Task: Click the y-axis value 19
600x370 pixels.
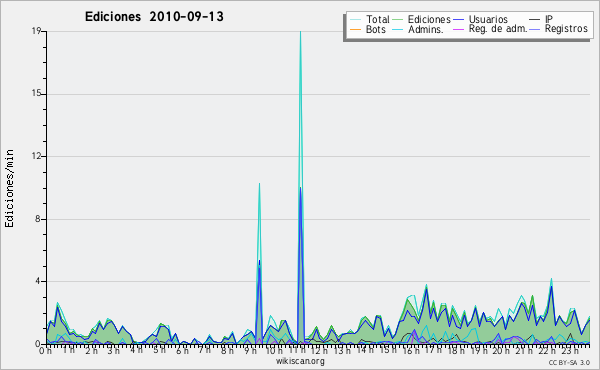Action: point(36,31)
